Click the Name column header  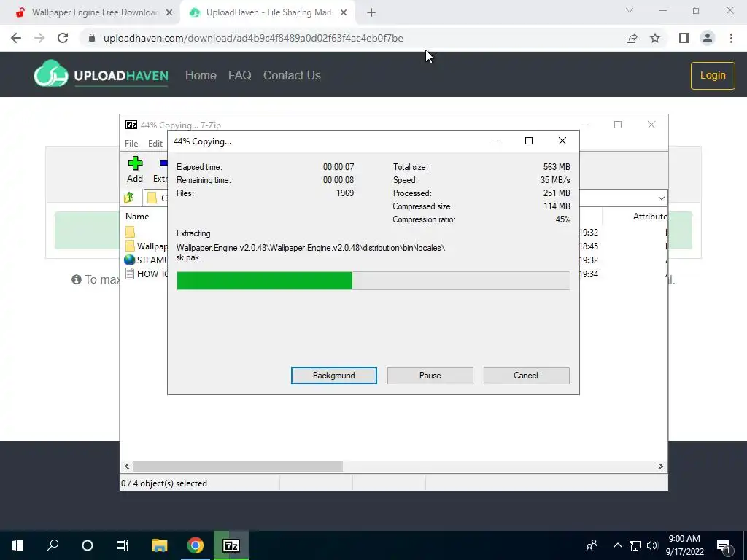coord(137,216)
